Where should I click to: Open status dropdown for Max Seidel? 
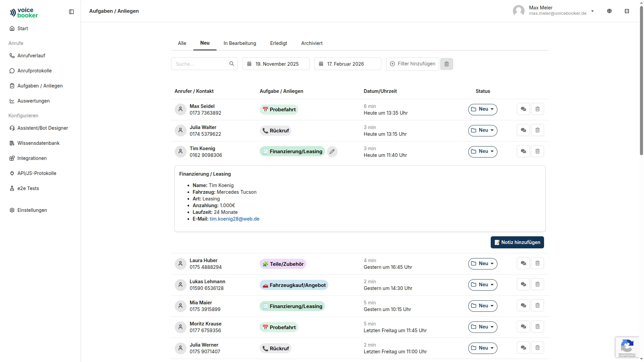[x=482, y=109]
